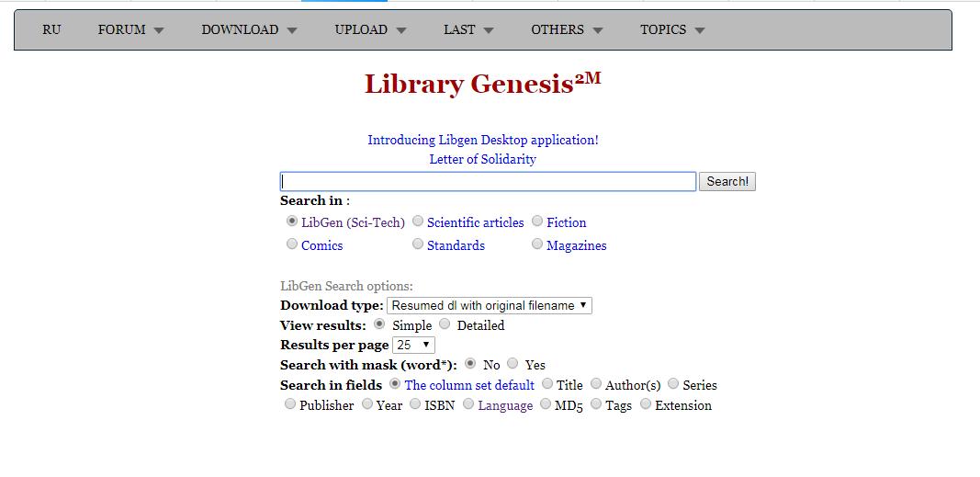
Task: Select The column set default radio
Action: tap(394, 383)
